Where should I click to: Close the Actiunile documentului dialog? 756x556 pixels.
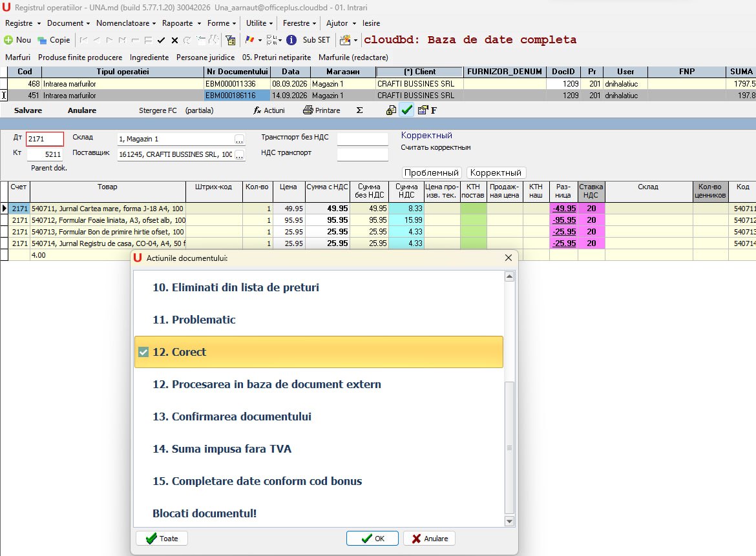(x=508, y=258)
